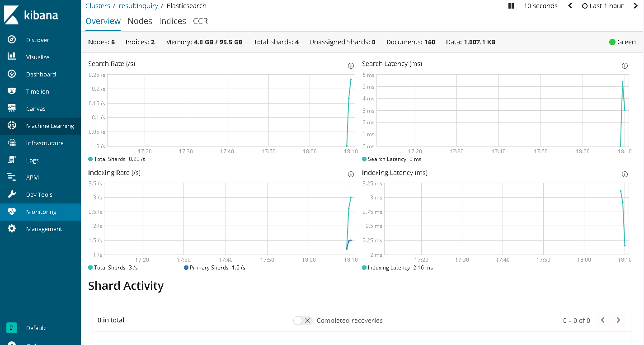Open the Management section
This screenshot has height=345, width=644.
pos(44,229)
